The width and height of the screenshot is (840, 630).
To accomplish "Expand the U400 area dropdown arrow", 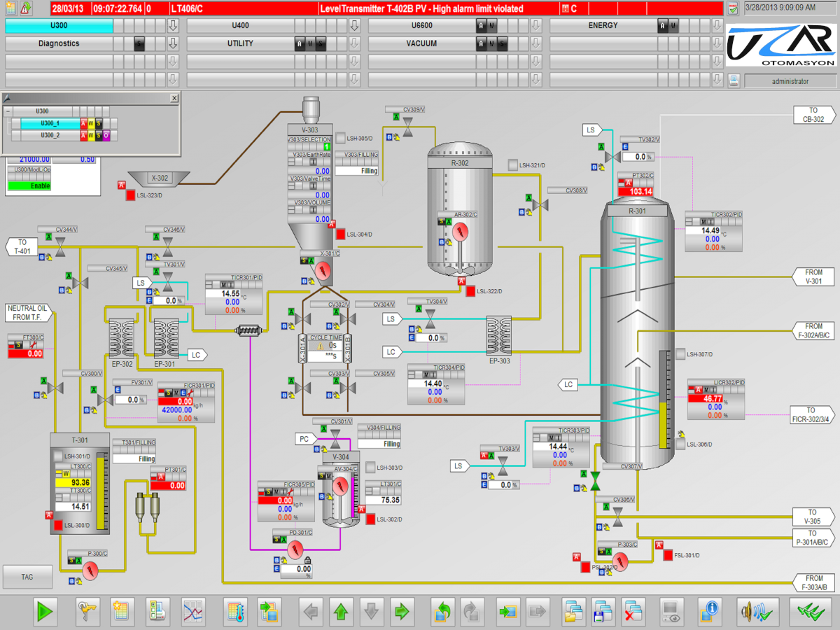I will [355, 26].
